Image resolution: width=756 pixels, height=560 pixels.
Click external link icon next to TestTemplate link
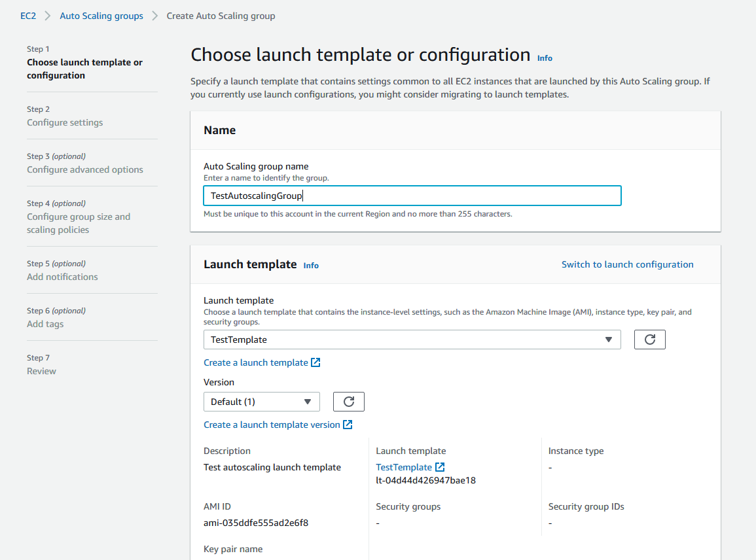pyautogui.click(x=440, y=467)
